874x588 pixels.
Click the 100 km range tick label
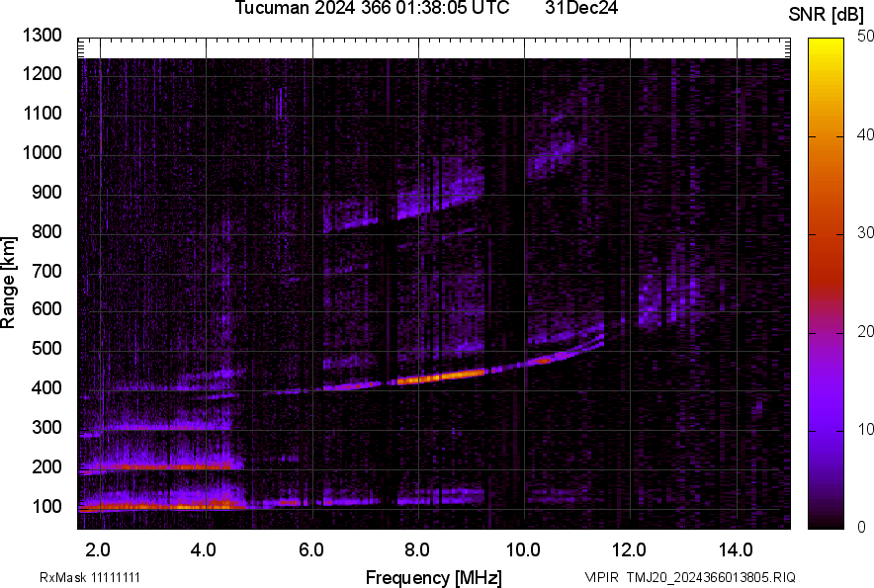click(45, 506)
